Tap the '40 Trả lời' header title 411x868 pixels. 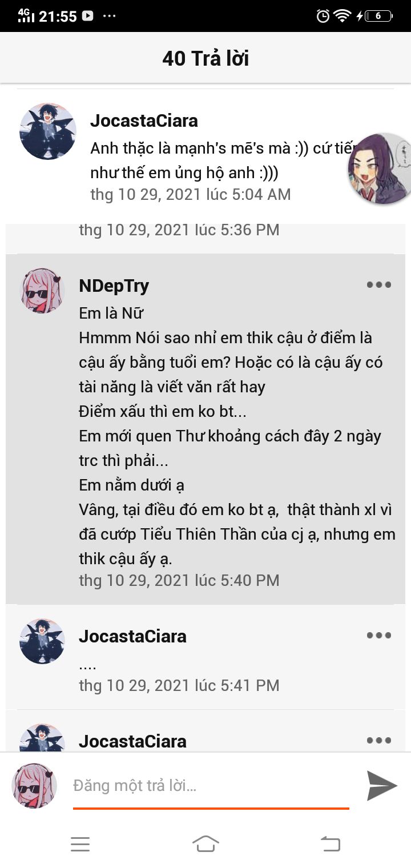coord(205,58)
